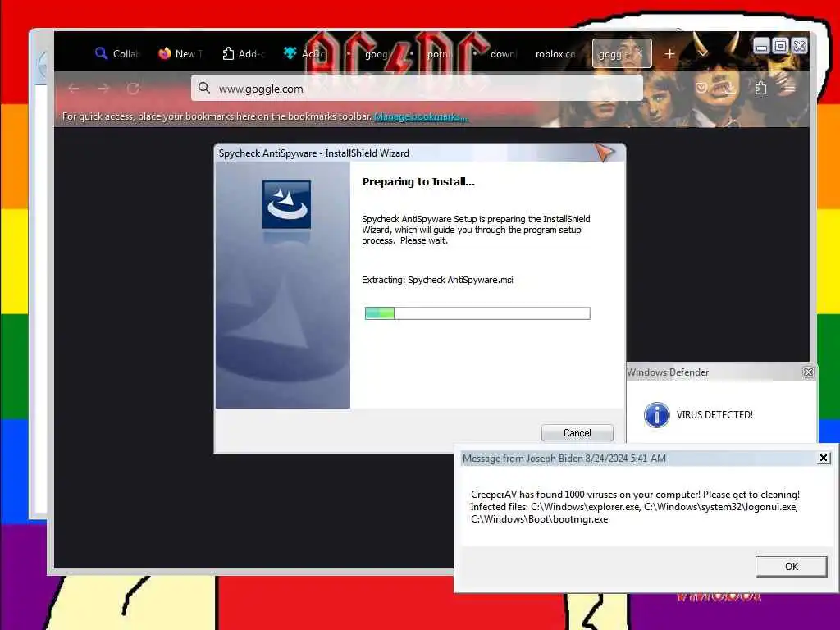Viewport: 840px width, 630px height.
Task: Maximize the Firefox browser window
Action: pos(780,46)
